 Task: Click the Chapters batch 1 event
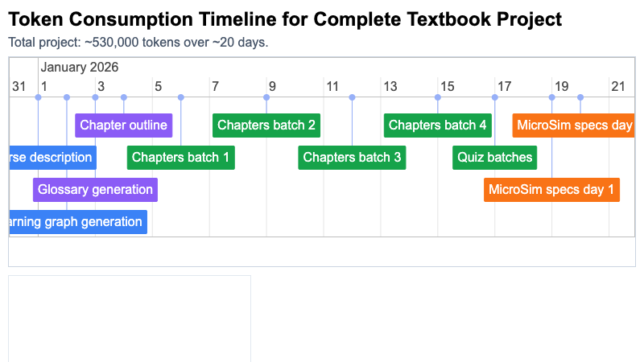[x=180, y=158]
